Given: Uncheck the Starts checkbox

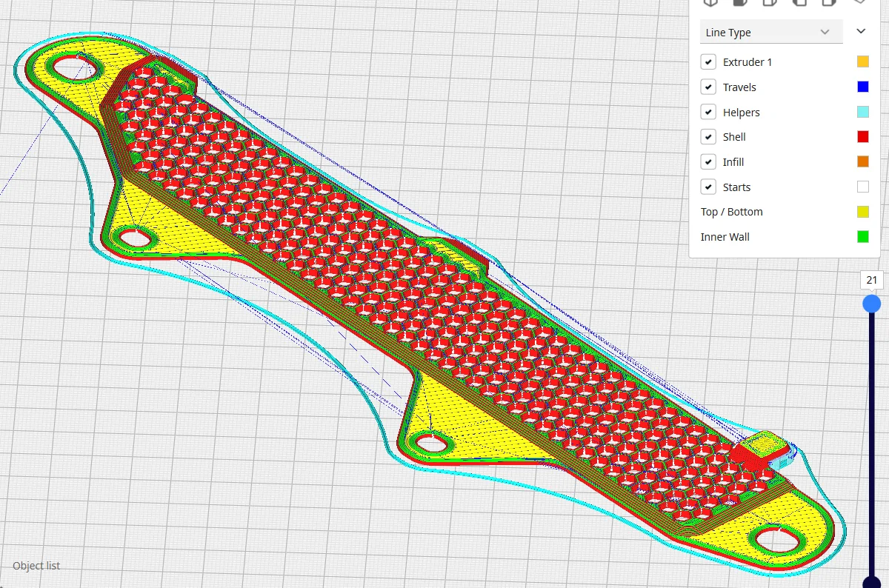Looking at the screenshot, I should [x=708, y=187].
